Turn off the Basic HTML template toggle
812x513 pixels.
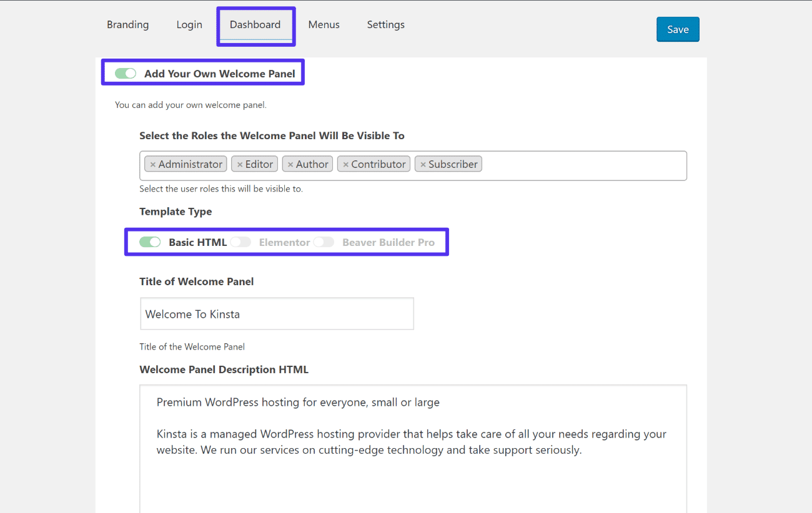coord(150,242)
